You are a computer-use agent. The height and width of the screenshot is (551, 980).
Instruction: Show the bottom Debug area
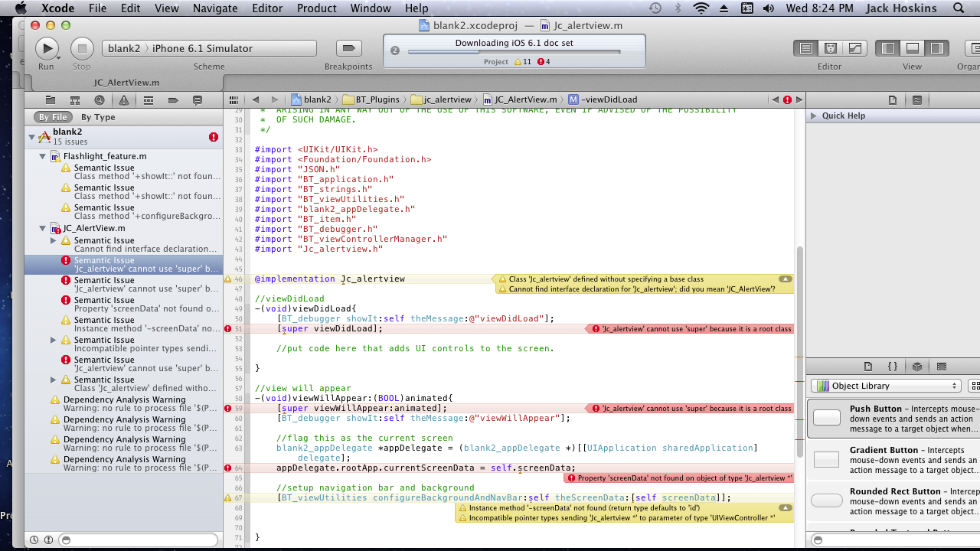[913, 48]
